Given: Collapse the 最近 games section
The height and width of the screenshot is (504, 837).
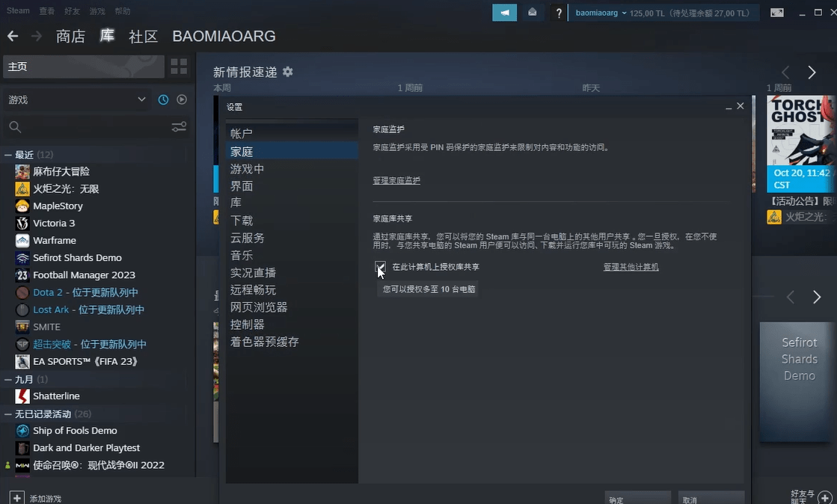Looking at the screenshot, I should [8, 155].
